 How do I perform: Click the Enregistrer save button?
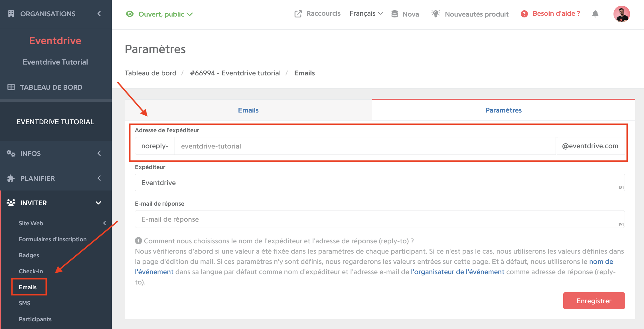(594, 301)
